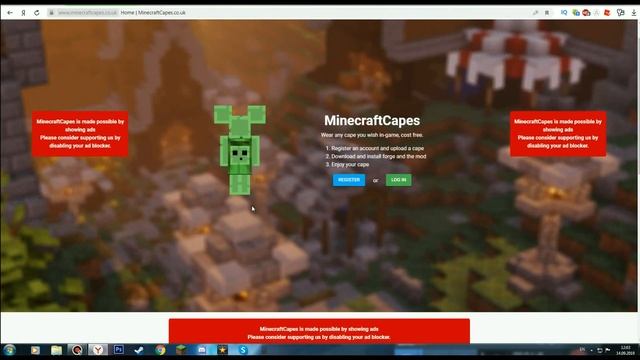Click the taskbar clock and date
The width and height of the screenshot is (640, 360).
coord(625,350)
